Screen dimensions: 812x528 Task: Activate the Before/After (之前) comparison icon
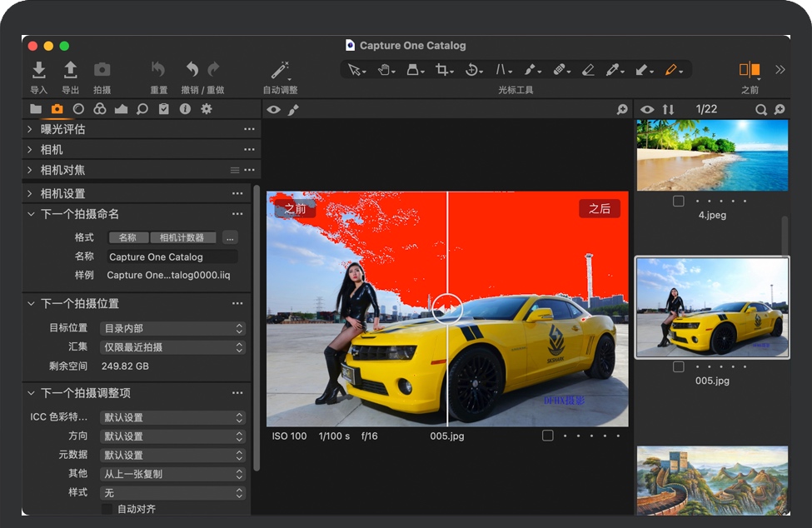[750, 70]
